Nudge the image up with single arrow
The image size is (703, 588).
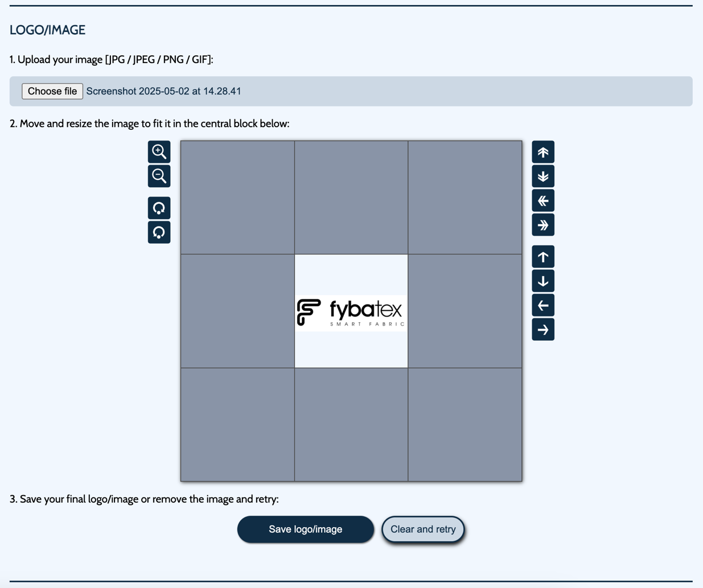(x=543, y=257)
